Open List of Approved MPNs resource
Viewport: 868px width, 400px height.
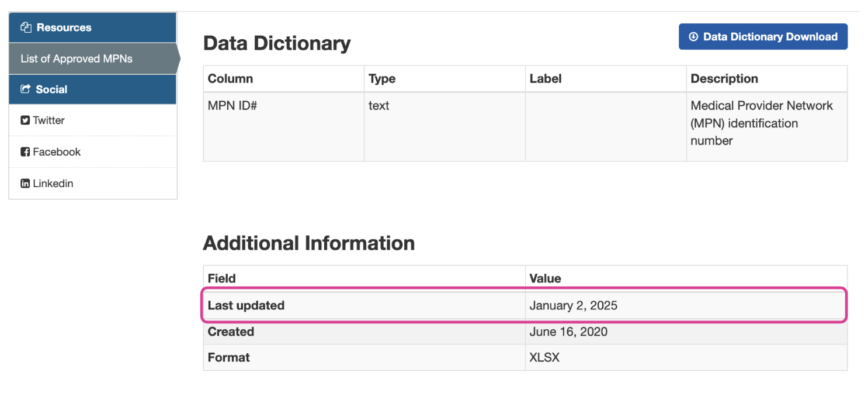click(77, 58)
